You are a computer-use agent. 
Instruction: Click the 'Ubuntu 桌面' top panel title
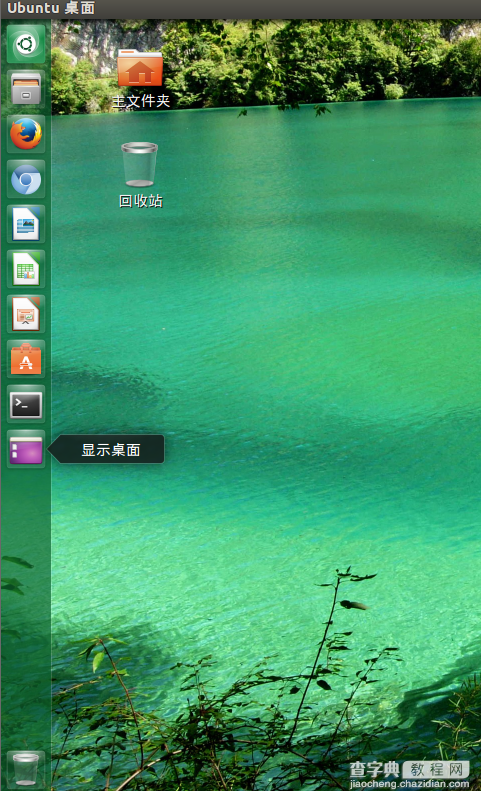click(x=51, y=8)
